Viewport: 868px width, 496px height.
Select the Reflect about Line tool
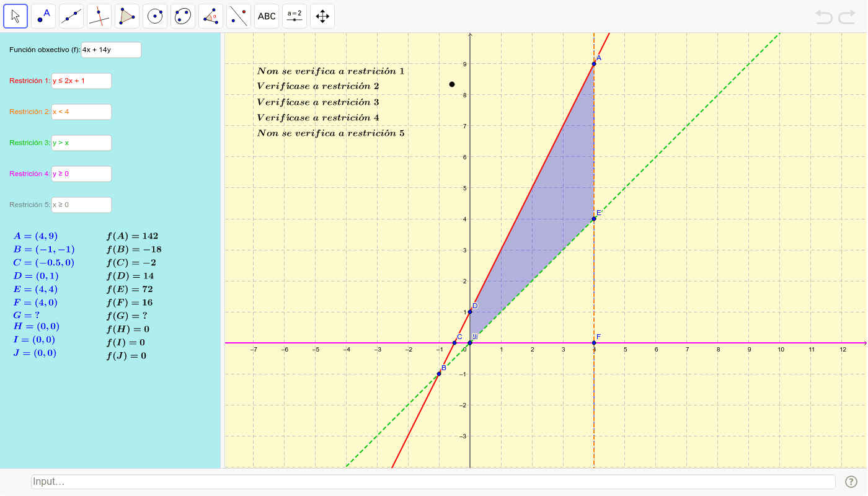239,16
